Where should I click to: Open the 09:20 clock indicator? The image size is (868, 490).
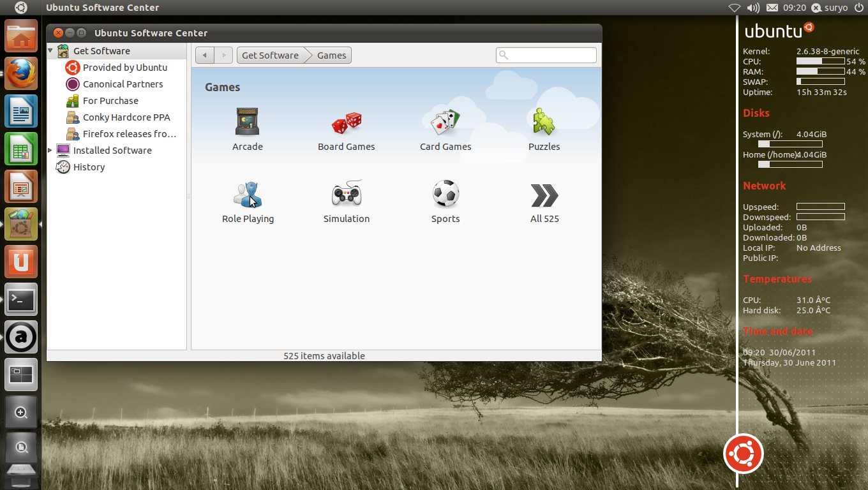click(x=795, y=8)
